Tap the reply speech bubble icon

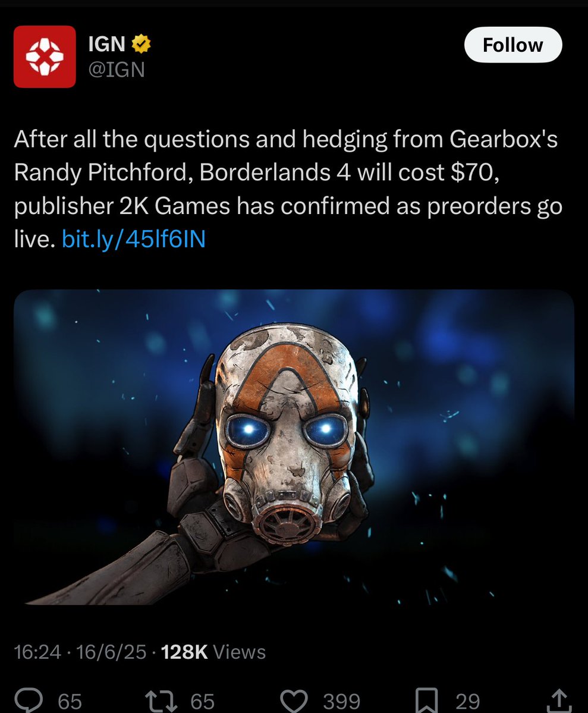click(29, 701)
